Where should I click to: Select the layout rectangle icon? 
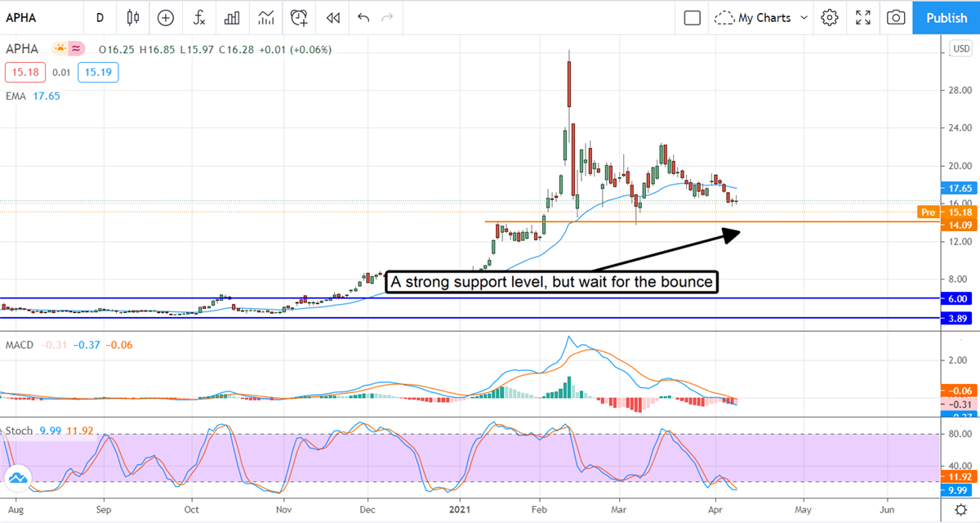coord(692,17)
